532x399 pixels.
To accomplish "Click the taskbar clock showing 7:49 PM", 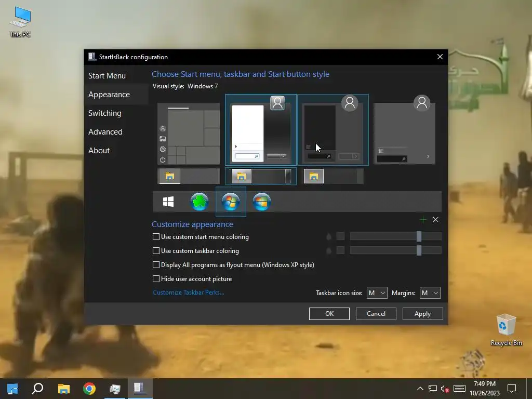I will [x=485, y=389].
